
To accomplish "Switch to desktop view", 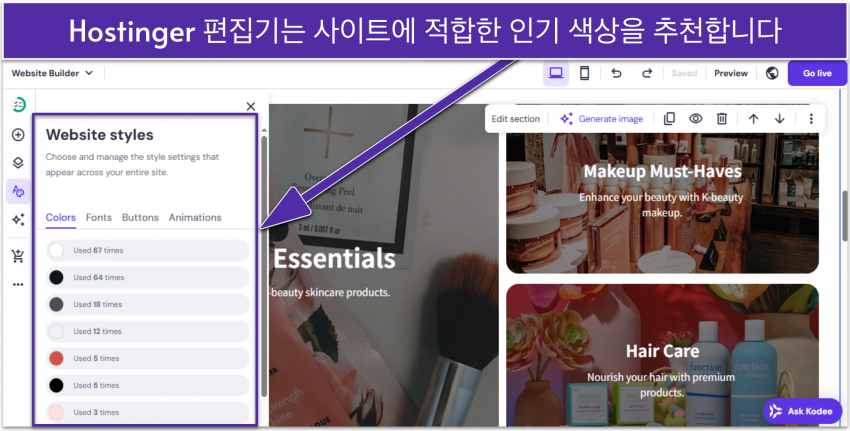I will [556, 73].
